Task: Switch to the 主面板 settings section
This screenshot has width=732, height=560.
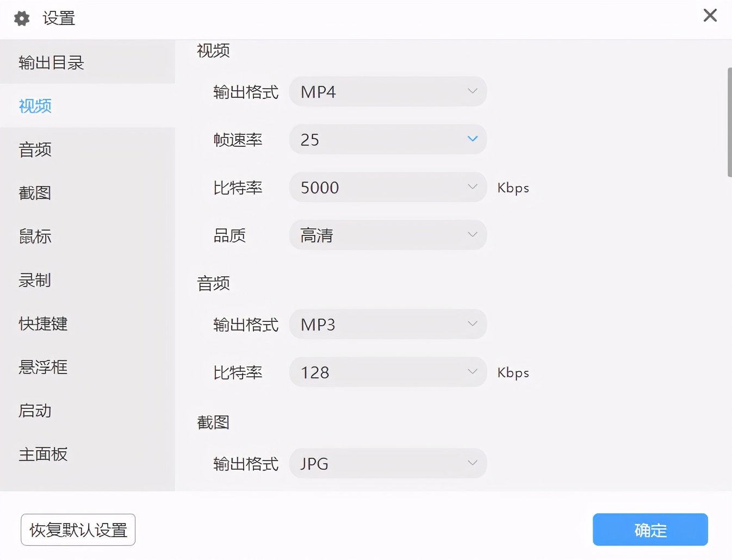Action: coord(42,454)
